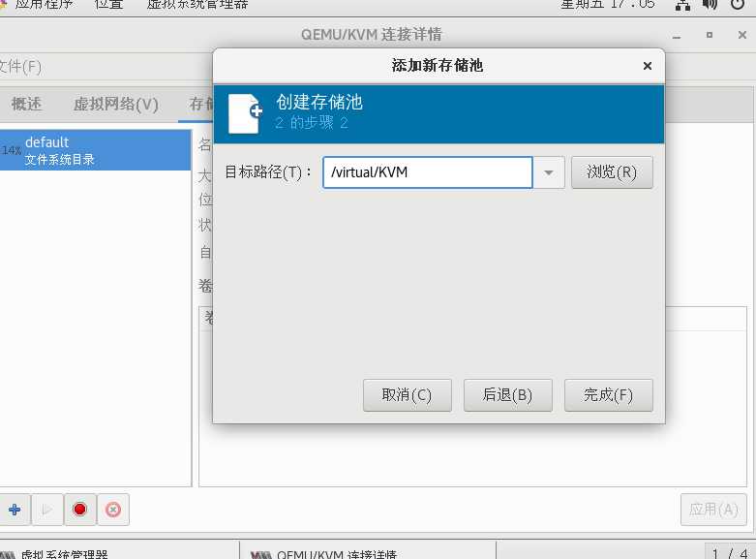Click the start pool play icon
756x559 pixels.
click(x=46, y=510)
